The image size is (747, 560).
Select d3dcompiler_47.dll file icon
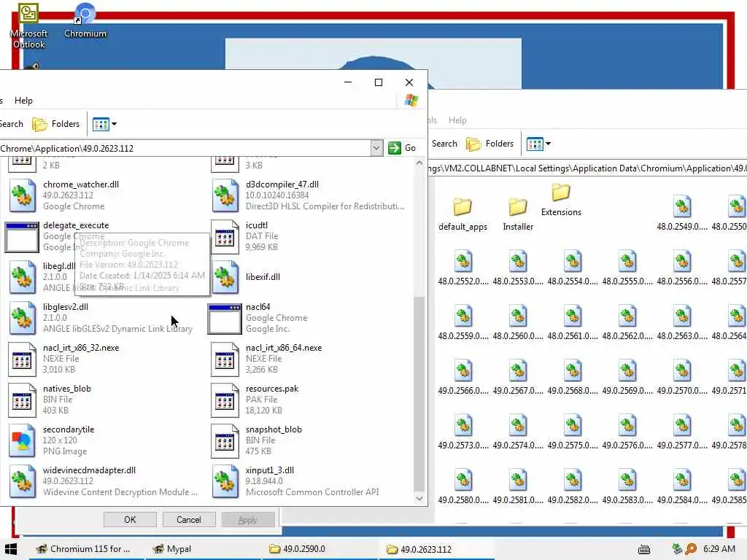click(225, 195)
